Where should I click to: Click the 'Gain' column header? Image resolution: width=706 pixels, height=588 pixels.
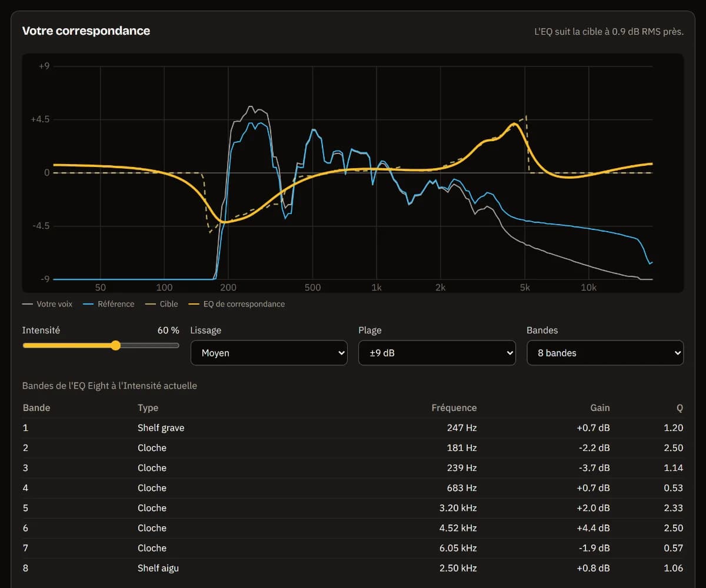coord(600,407)
